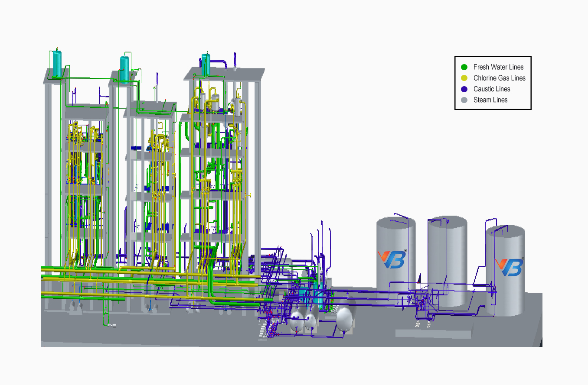588x385 pixels.
Task: Click the yellow Chlorine Gas Lines legend dot
Action: point(464,78)
